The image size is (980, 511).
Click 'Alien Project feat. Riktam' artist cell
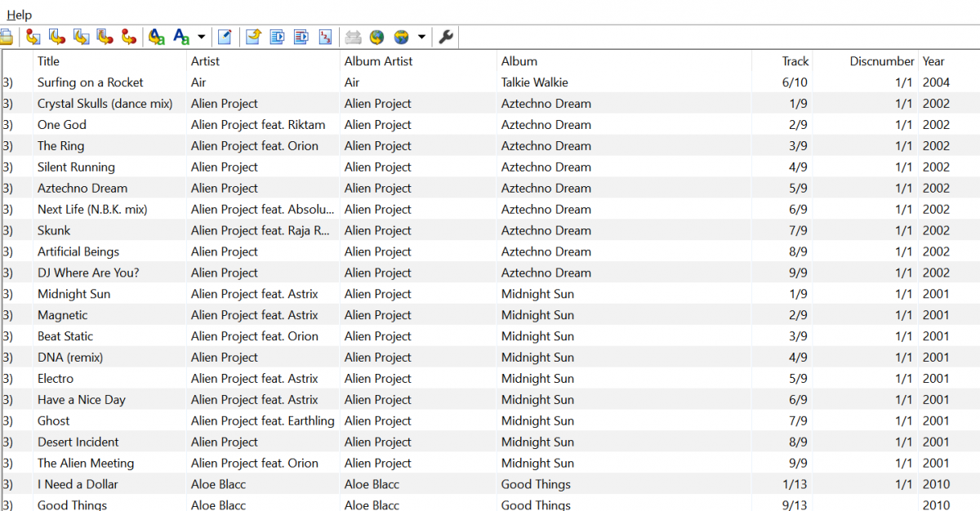(x=258, y=125)
